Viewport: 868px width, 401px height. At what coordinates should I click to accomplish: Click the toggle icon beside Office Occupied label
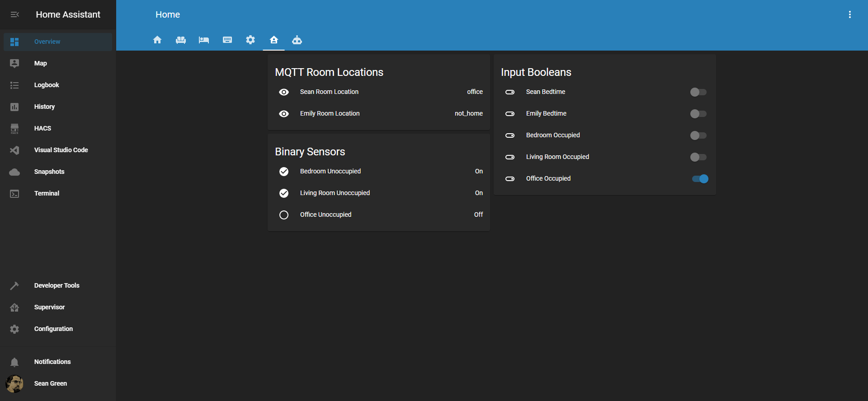pyautogui.click(x=510, y=179)
